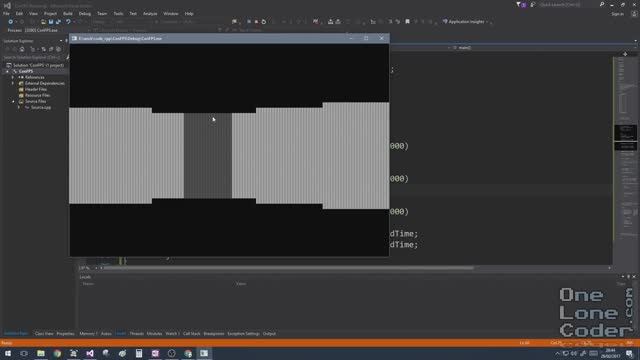Open the Edit menu
Viewport: 640px width, 360px height.
19,13
